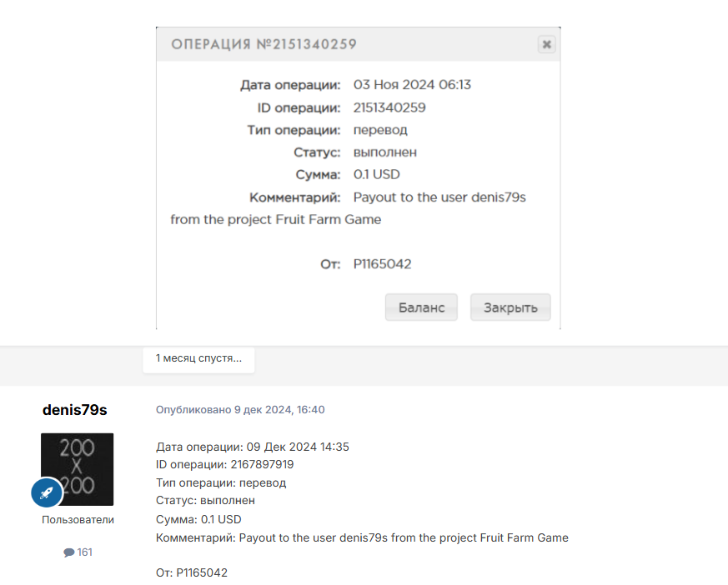Click the post's Комментарий payout text line
Image resolution: width=728 pixels, height=585 pixels.
[362, 537]
